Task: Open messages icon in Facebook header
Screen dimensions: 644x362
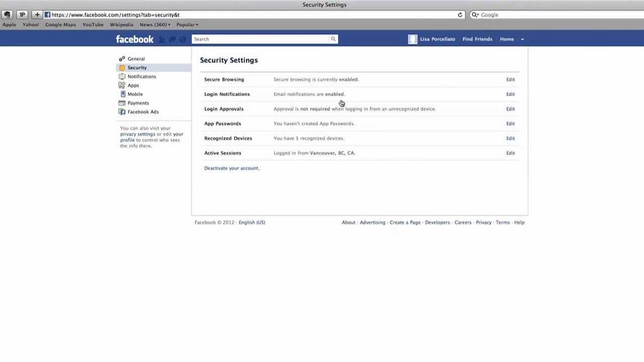Action: pyautogui.click(x=172, y=39)
